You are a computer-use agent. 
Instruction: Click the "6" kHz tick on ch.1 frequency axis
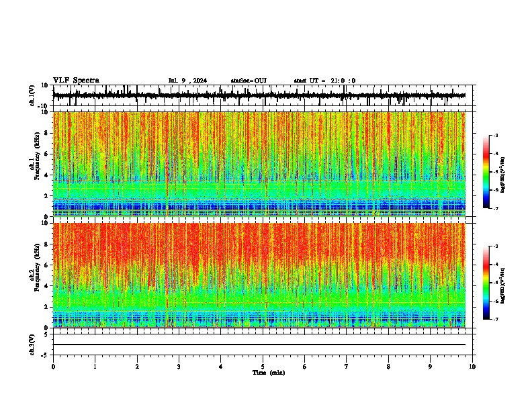tap(46, 154)
